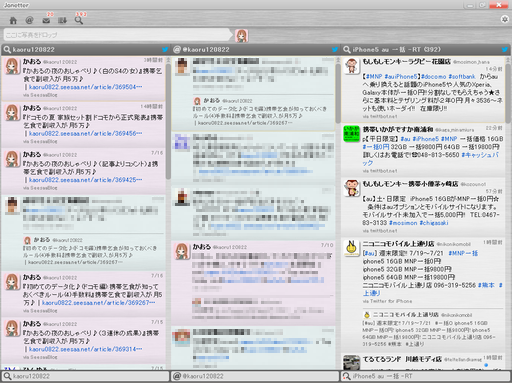Screen dimensions: 512x384
Task: Click avatar of てるてるランド川崎モディ店
Action: 351,363
